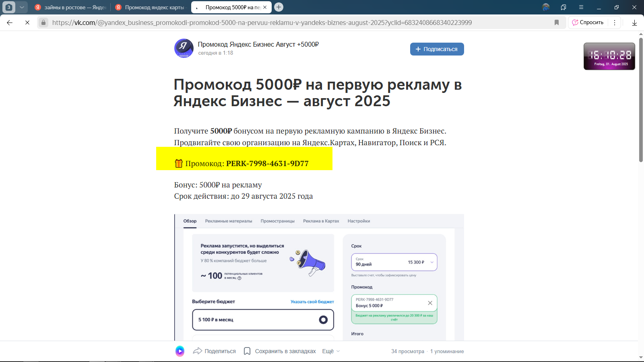Click the scrollbar down arrow
The image size is (644, 362).
click(641, 358)
